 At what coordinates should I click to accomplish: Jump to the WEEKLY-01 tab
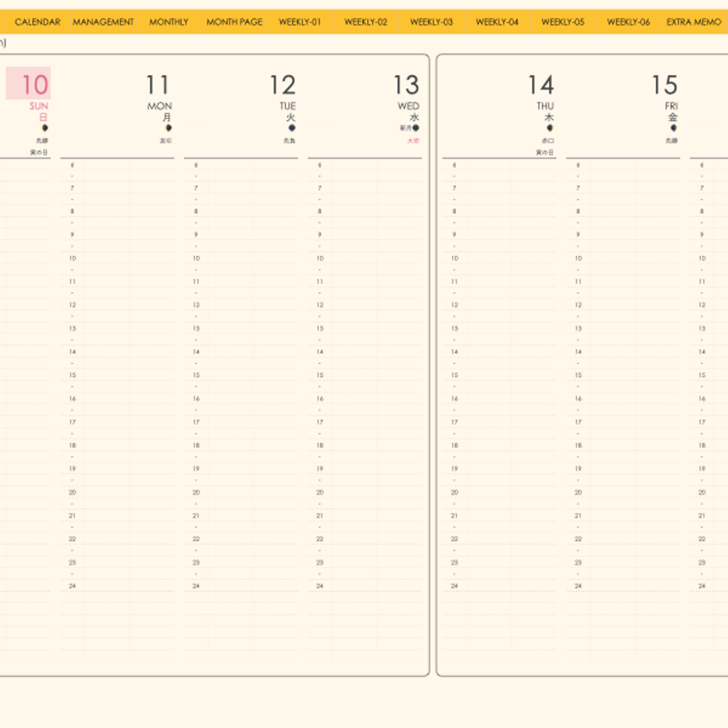[300, 22]
